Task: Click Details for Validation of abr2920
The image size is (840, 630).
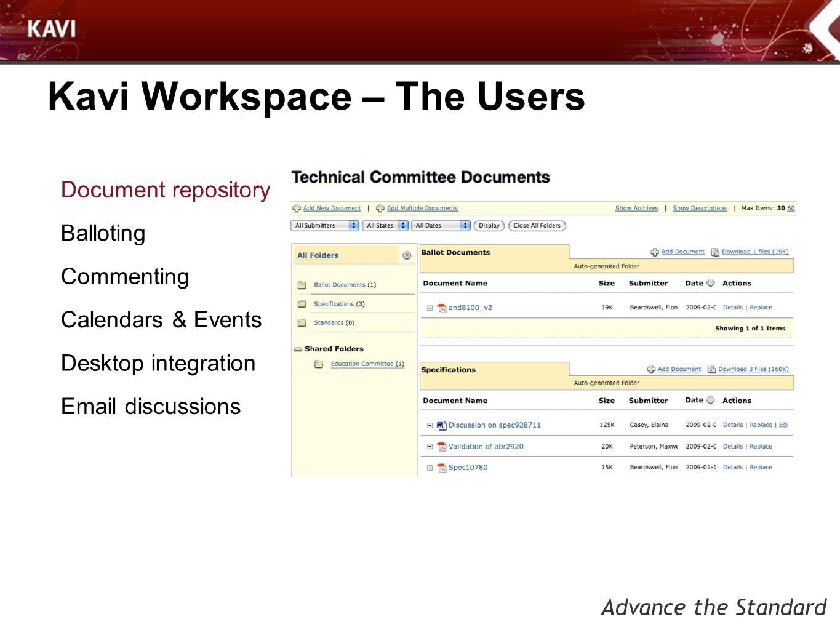Action: pos(733,447)
